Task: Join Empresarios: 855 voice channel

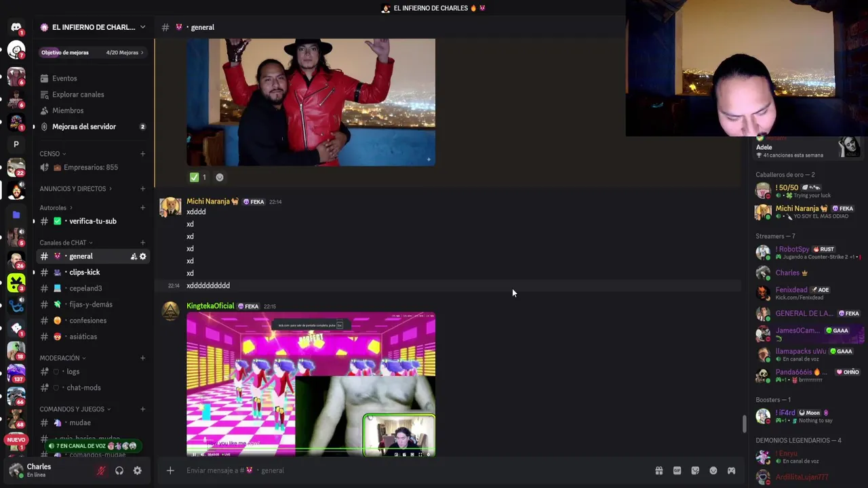Action: pyautogui.click(x=92, y=167)
